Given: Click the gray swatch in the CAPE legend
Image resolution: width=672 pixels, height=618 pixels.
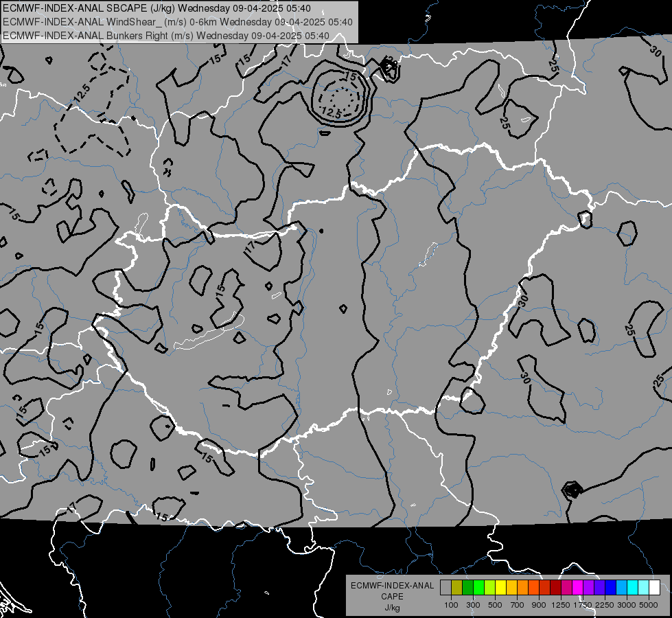Looking at the screenshot, I should coord(445,588).
